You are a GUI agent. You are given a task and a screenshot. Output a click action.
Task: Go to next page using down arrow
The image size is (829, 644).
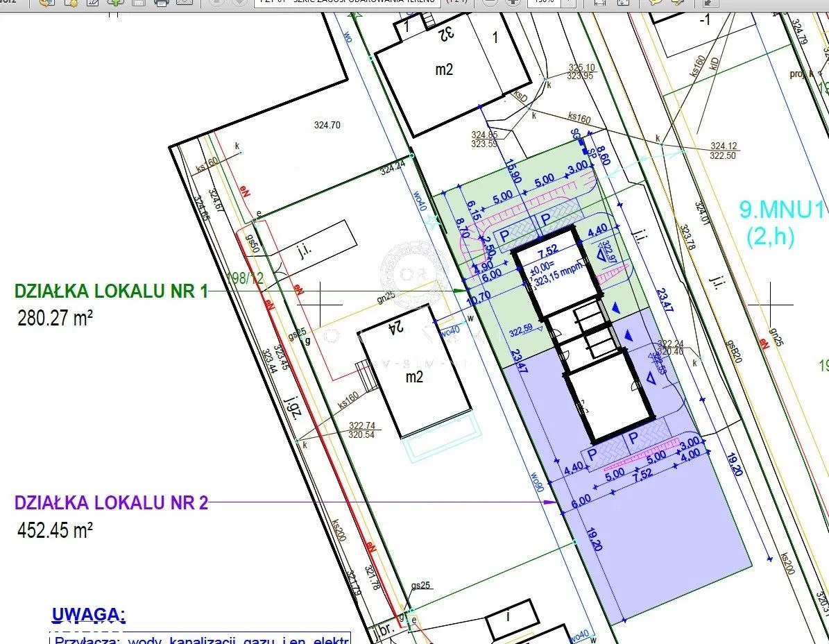pyautogui.click(x=239, y=2)
